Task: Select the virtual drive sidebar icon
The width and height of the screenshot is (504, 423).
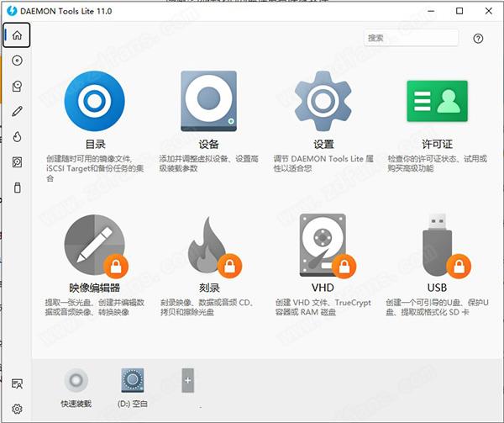Action: coord(17,87)
